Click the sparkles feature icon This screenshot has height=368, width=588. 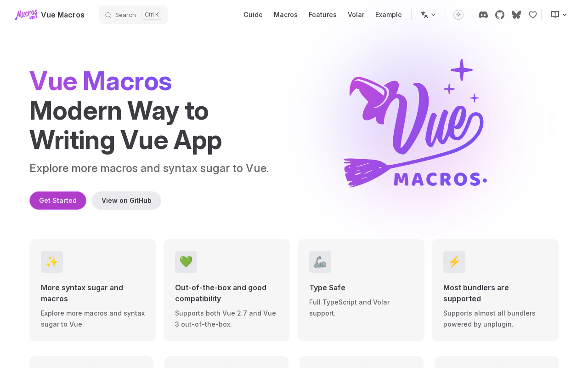tap(52, 262)
